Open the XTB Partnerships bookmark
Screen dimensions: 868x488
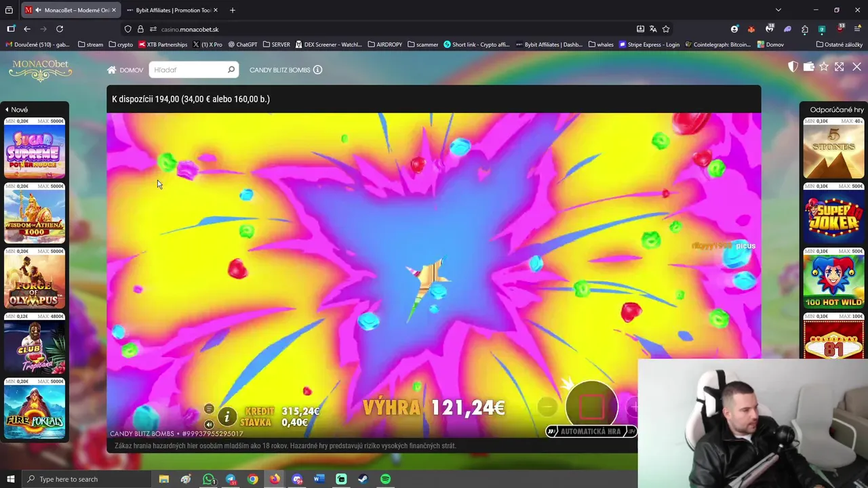(163, 45)
